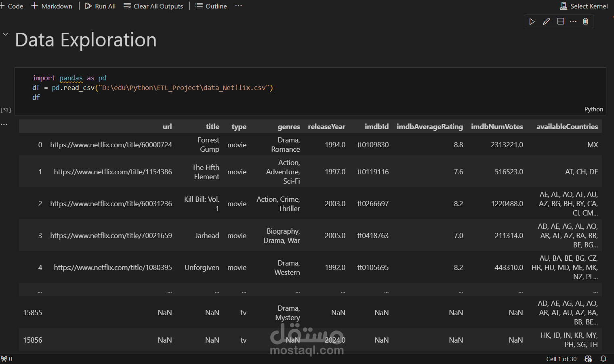
Task: Click the tt0105695 imdbId cell
Action: (x=373, y=268)
